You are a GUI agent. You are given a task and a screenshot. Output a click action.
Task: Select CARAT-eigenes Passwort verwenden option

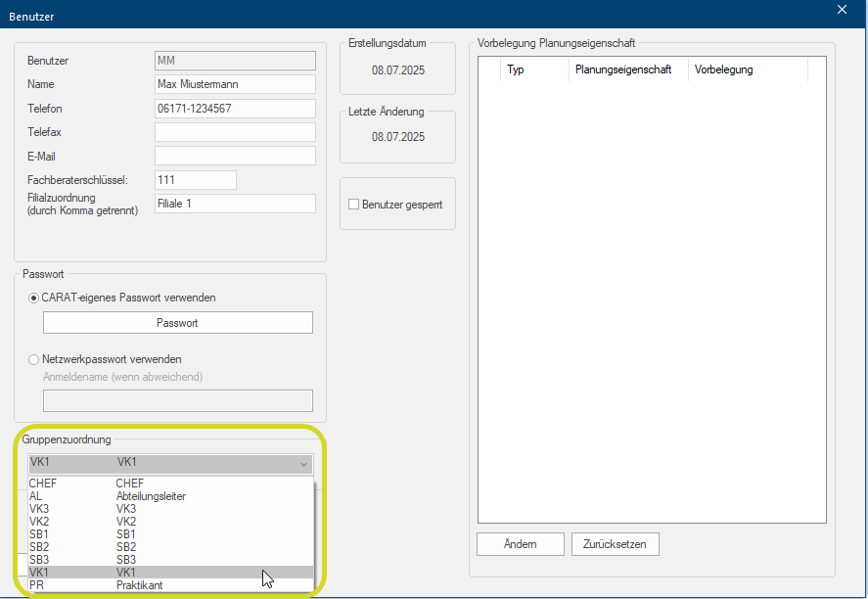34,298
